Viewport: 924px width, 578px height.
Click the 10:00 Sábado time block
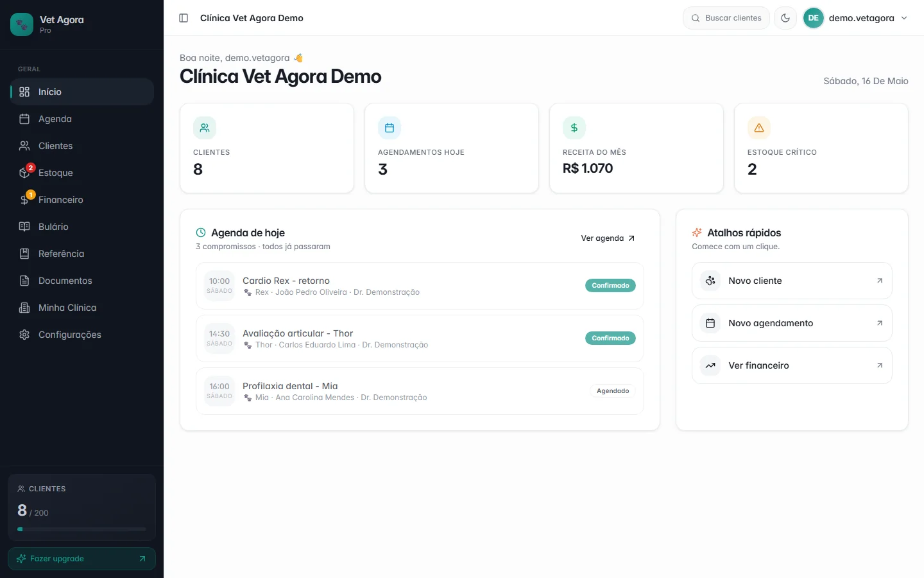pyautogui.click(x=219, y=286)
